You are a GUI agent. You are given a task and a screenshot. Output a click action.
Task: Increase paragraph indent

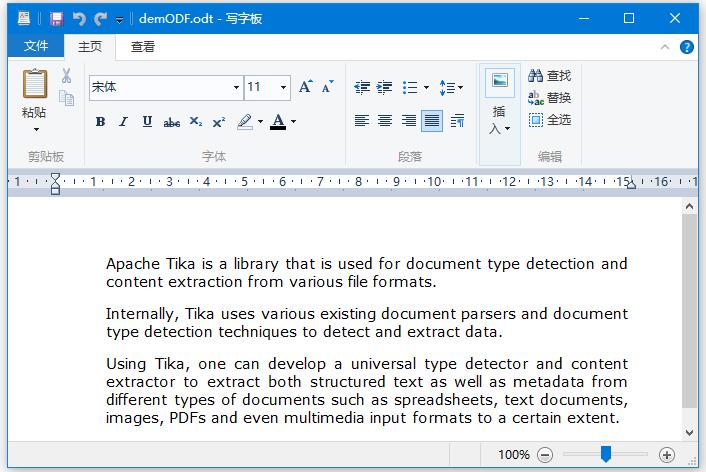click(x=384, y=87)
